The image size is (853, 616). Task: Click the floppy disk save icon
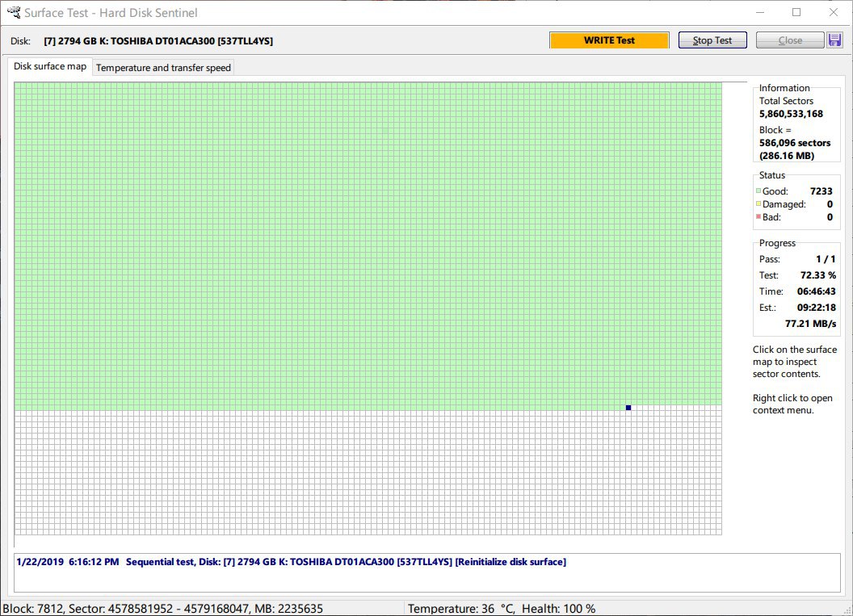[x=836, y=40]
